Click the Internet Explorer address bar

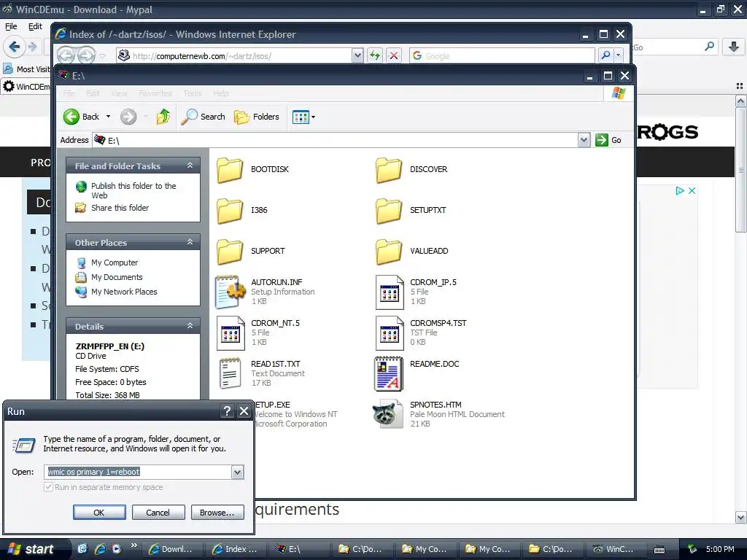(x=234, y=55)
